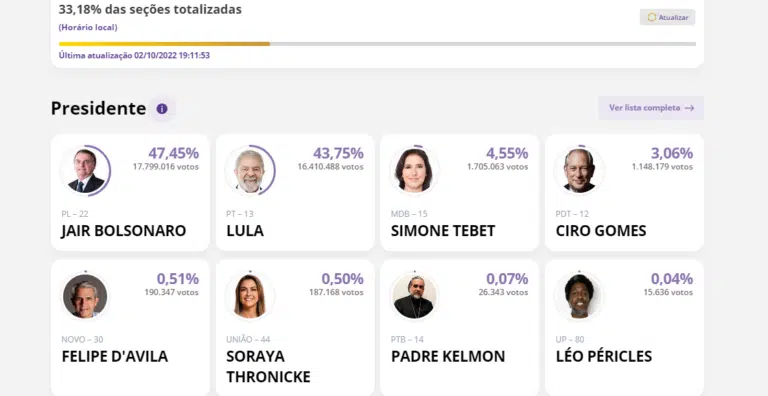Select Ciro Gomes's portrait

point(579,171)
